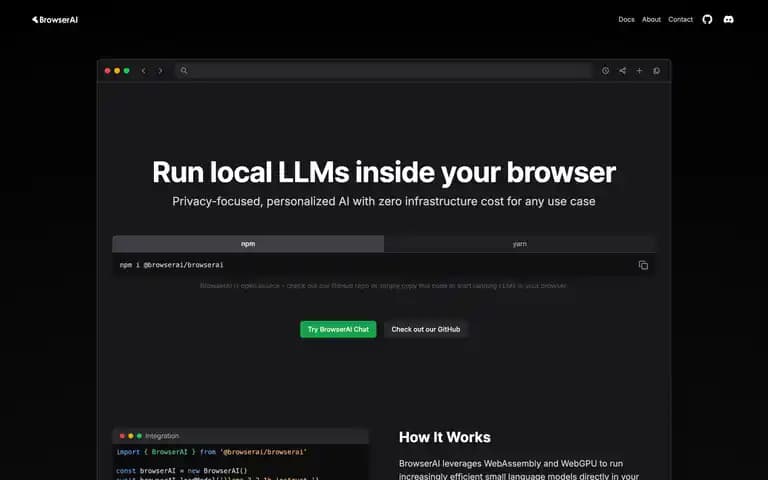768x480 pixels.
Task: Click the share icon in browser toolbar
Action: click(x=622, y=71)
